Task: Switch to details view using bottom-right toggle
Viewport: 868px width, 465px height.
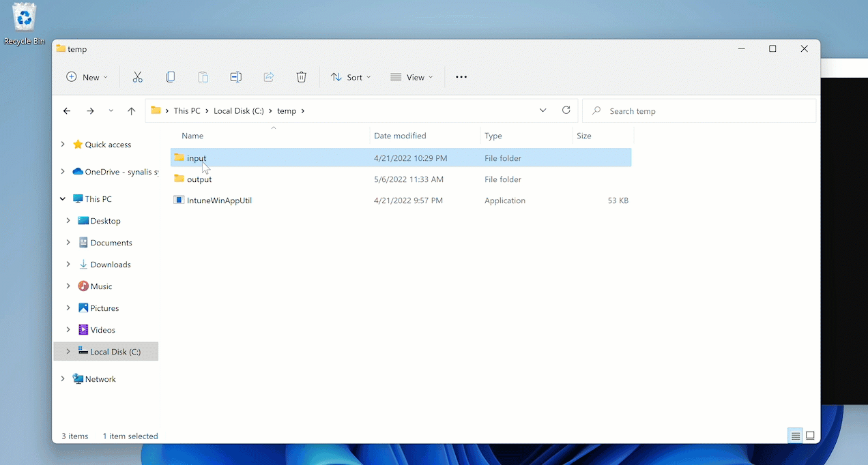Action: tap(795, 435)
